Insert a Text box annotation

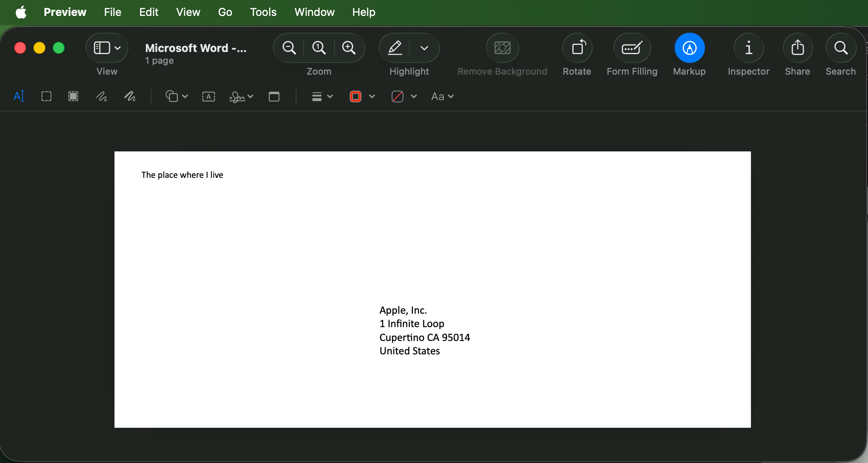208,96
